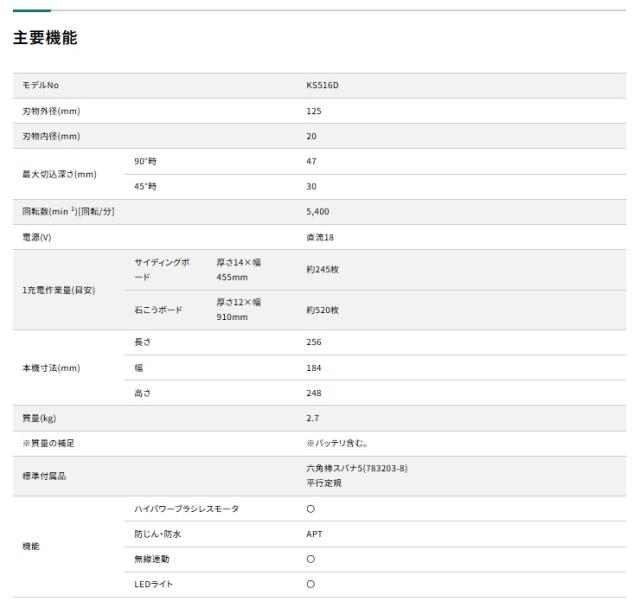This screenshot has height=608, width=640.
Task: Click the 主要機能 section heading
Action: click(45, 38)
